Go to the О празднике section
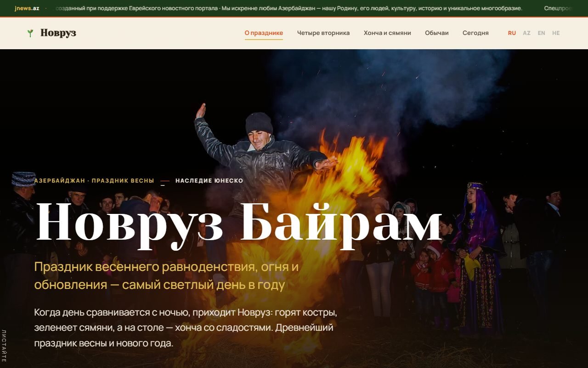The width and height of the screenshot is (588, 368). click(264, 33)
